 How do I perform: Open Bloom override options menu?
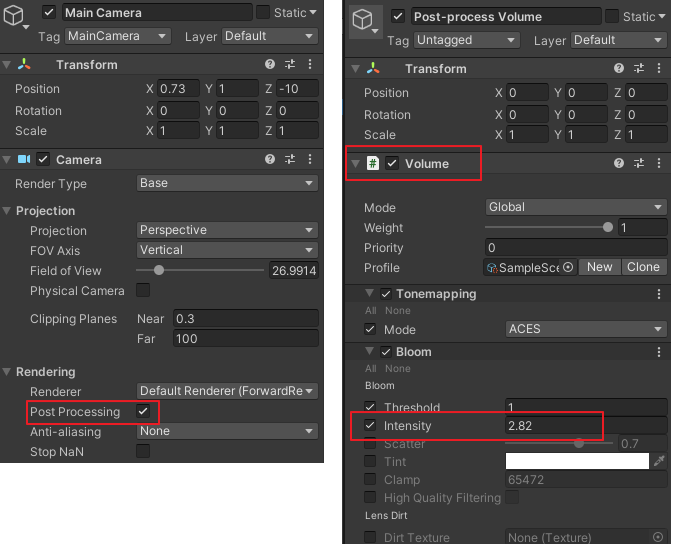(x=659, y=352)
